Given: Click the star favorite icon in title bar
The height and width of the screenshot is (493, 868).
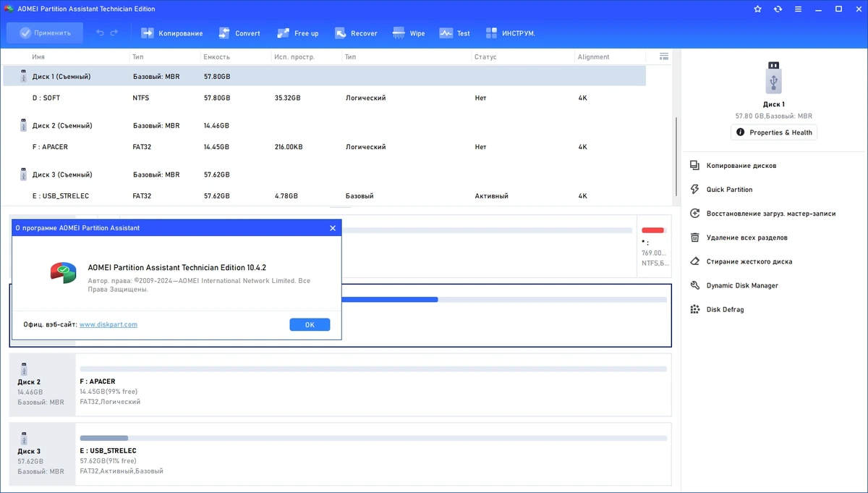Looking at the screenshot, I should coord(757,9).
